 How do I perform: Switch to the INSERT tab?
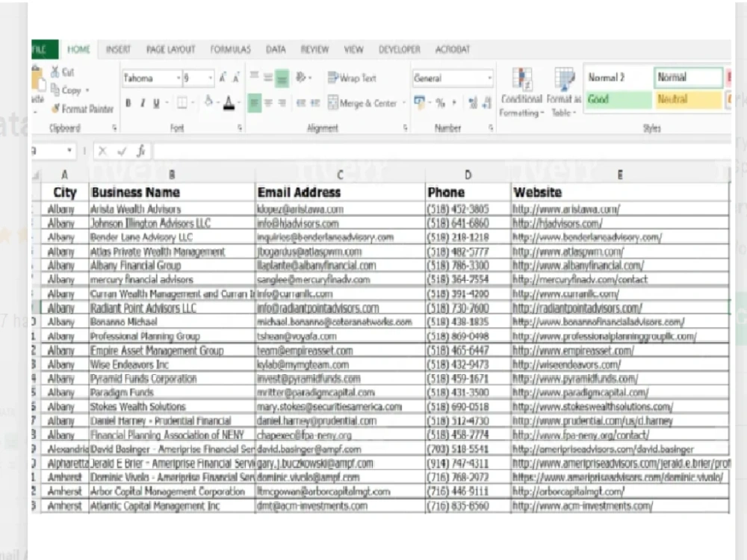[118, 49]
